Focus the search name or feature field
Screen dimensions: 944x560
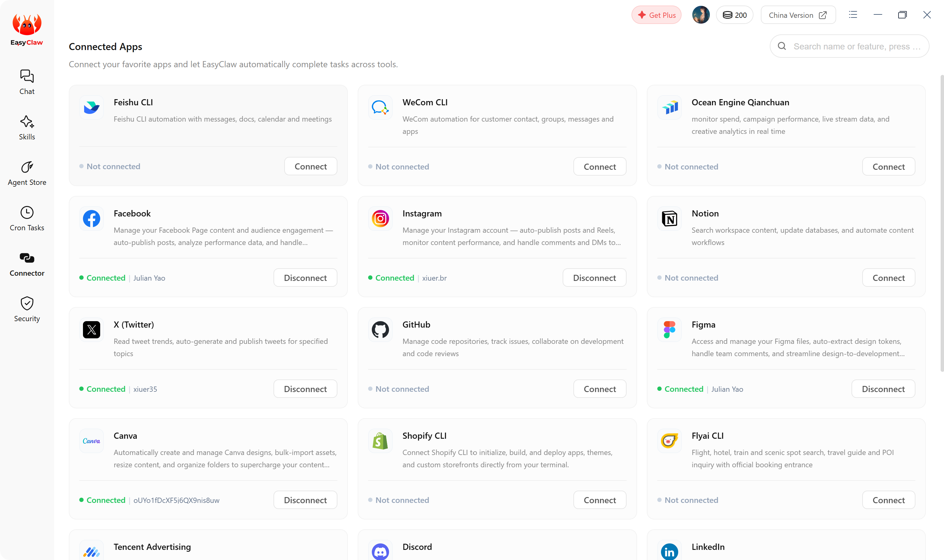(x=849, y=46)
